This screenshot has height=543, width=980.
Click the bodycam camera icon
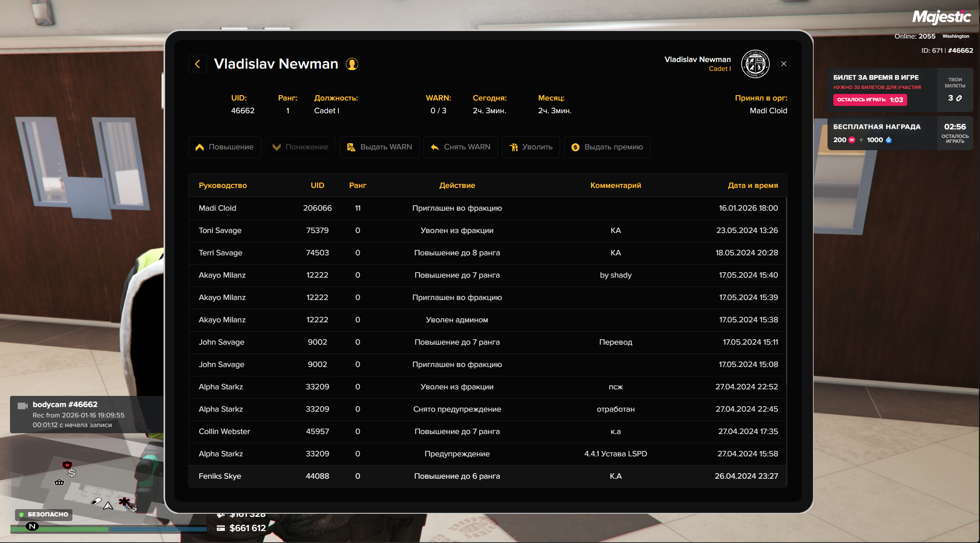coord(23,406)
